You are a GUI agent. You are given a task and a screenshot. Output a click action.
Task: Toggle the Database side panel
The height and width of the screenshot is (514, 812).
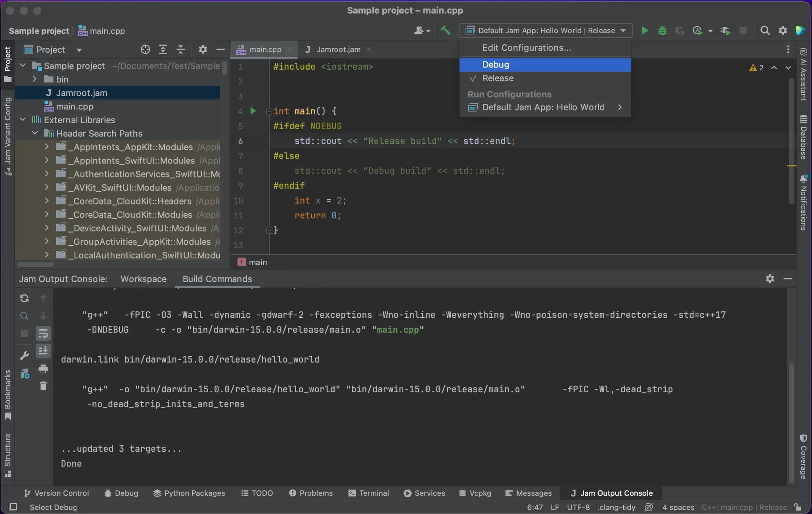coord(804,137)
